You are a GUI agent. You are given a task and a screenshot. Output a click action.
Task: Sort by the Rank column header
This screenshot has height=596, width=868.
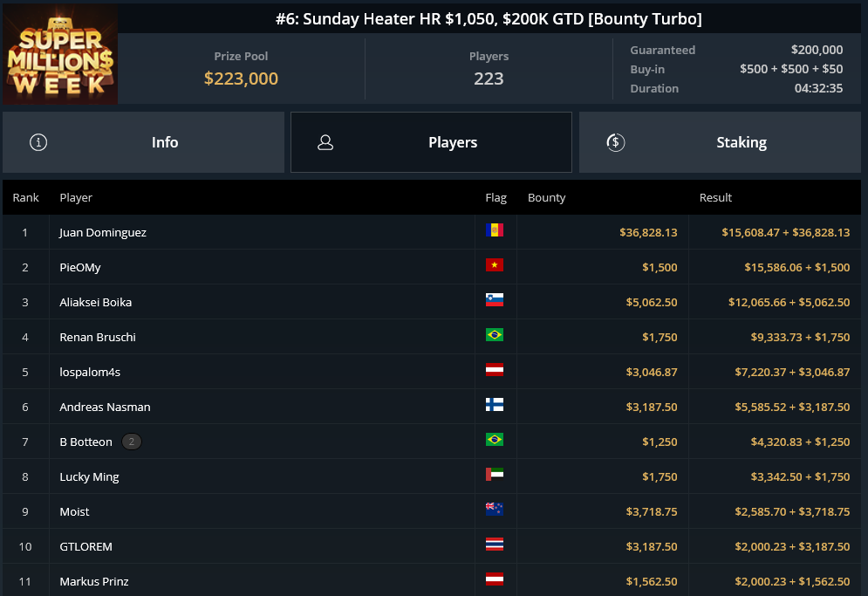pyautogui.click(x=26, y=198)
